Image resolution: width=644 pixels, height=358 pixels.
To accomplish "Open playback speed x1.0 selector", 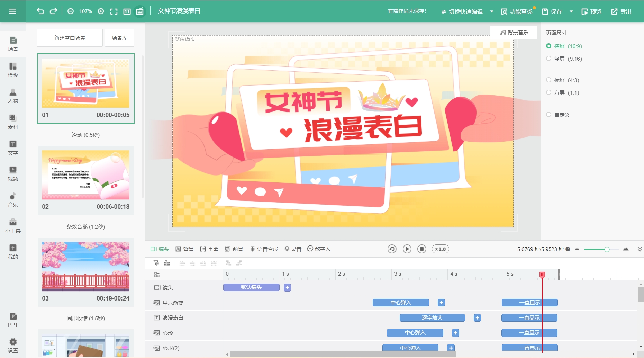I will coord(440,249).
